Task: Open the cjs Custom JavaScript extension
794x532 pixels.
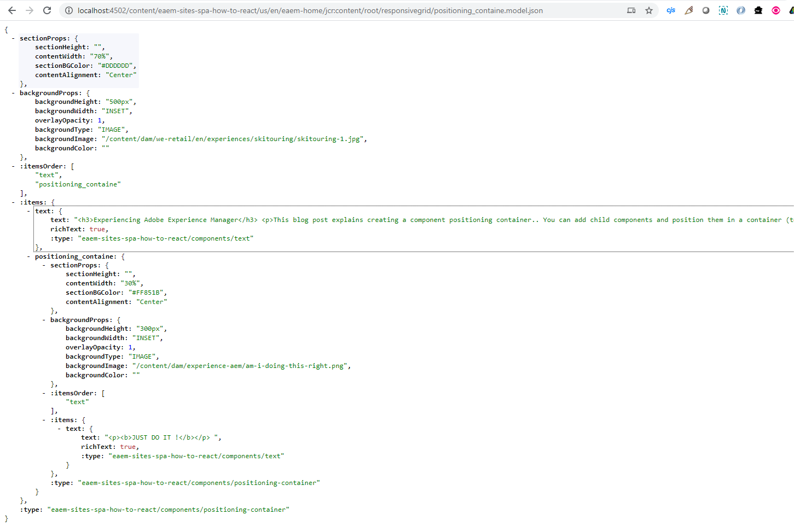Action: click(x=671, y=10)
